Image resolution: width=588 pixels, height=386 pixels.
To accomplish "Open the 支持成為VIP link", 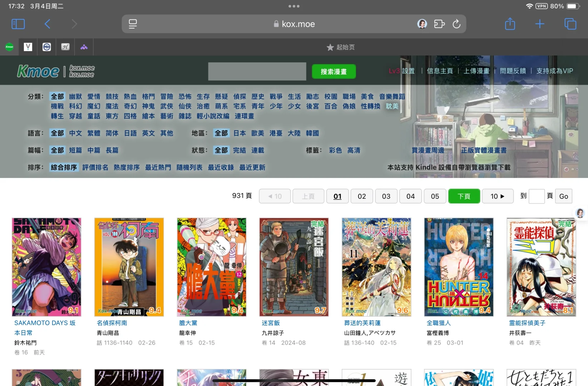I will [554, 70].
